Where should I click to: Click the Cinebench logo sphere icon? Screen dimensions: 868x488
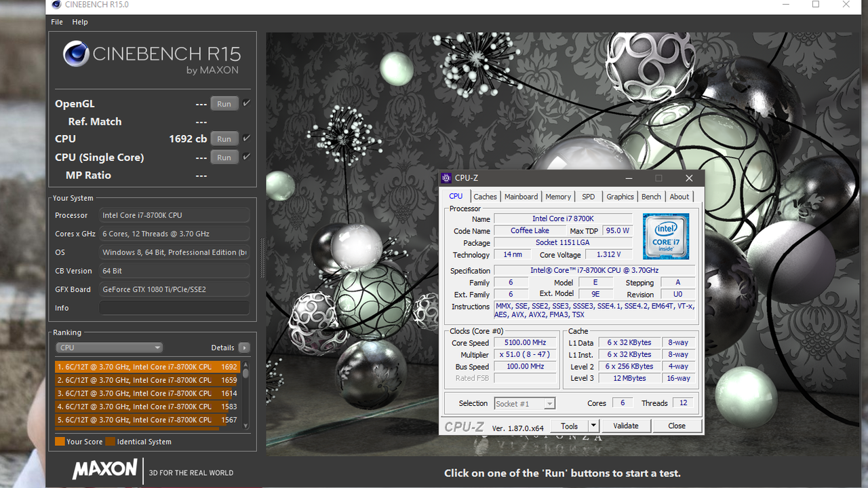click(76, 54)
